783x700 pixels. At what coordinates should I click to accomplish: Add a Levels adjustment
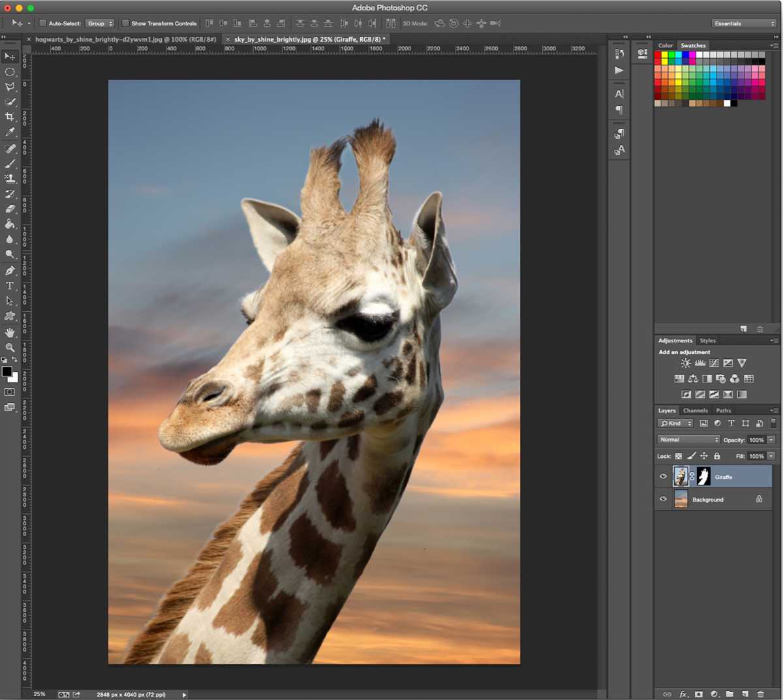700,363
